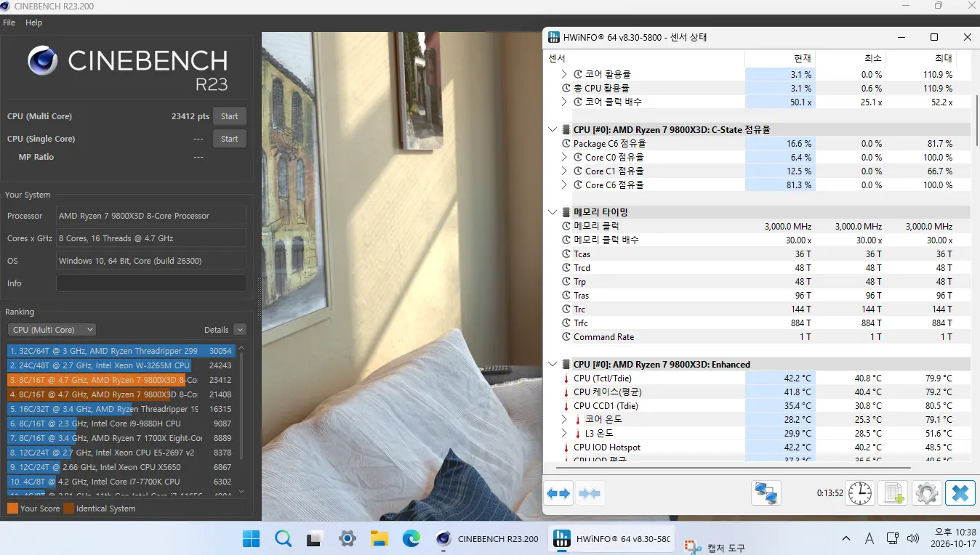Start the CPU Single Core test
This screenshot has height=555, width=980.
[x=229, y=139]
